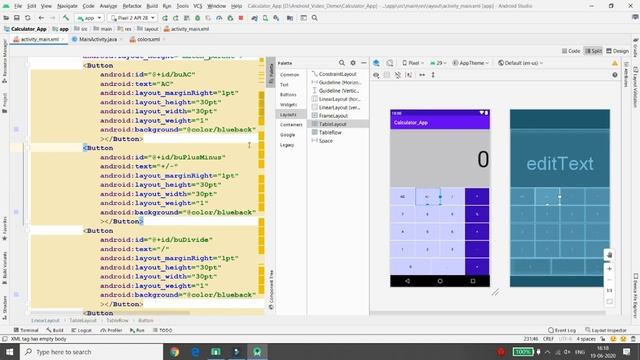Click the Open folder icon in toolbar

click(6, 18)
